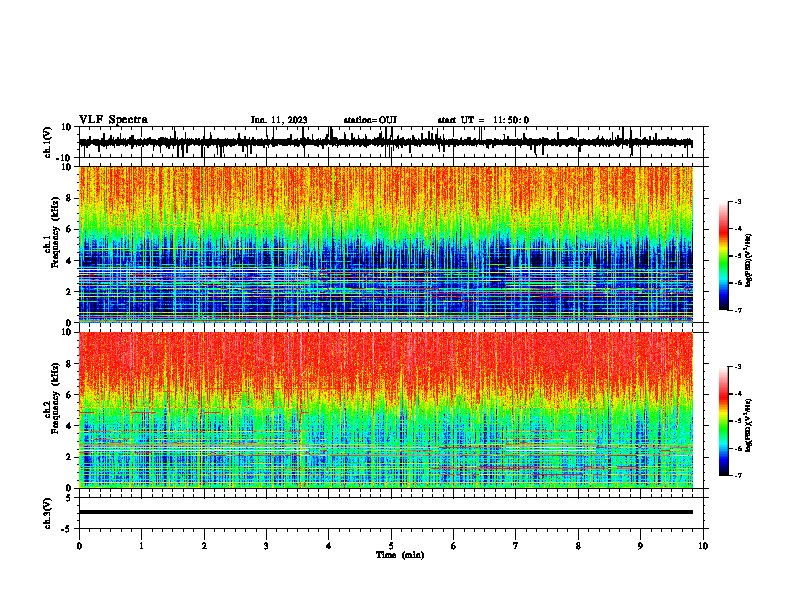This screenshot has height=612, width=792.
Task: Click inside the ch.1 spectrogram panel
Action: click(386, 244)
